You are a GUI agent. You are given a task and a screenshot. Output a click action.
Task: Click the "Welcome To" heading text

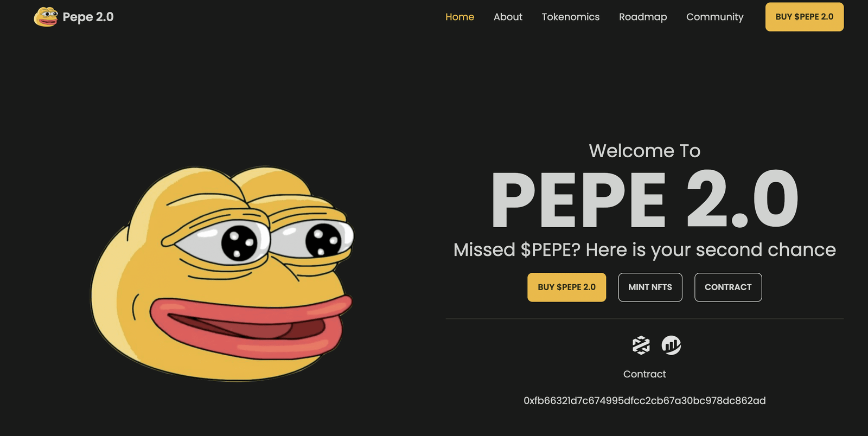pyautogui.click(x=644, y=151)
